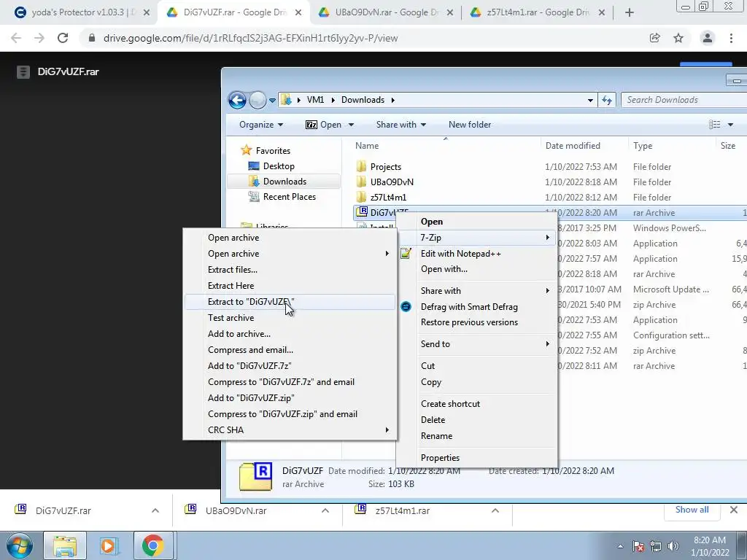
Task: Open Windows Media Player taskbar icon
Action: (x=109, y=545)
